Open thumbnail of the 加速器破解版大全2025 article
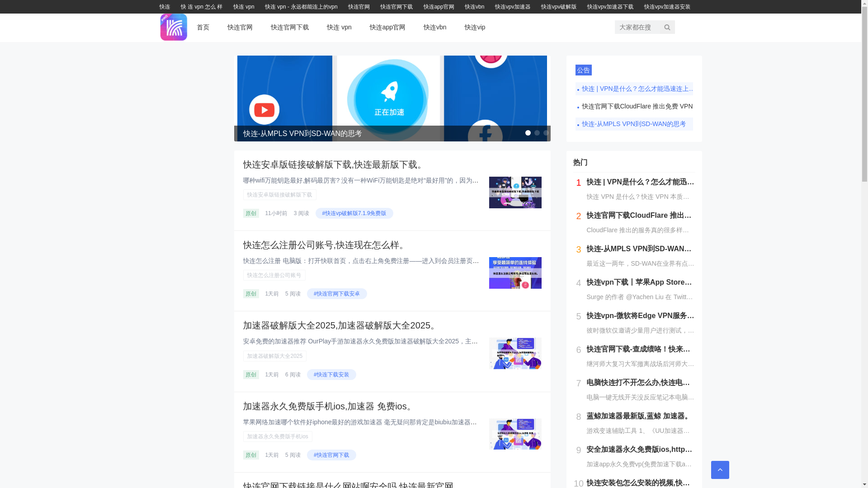This screenshot has width=868, height=488. [x=515, y=353]
